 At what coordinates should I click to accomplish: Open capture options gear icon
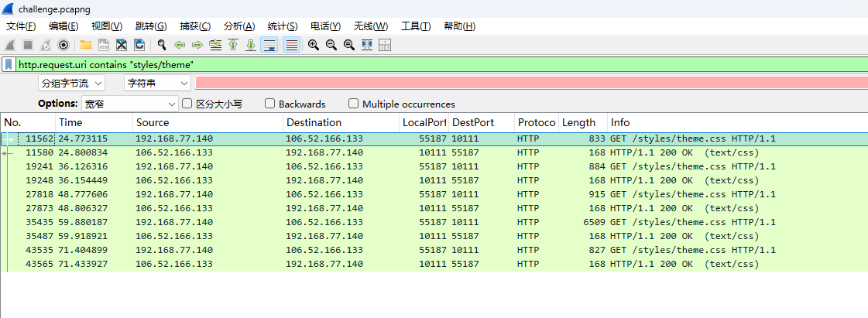click(x=63, y=45)
